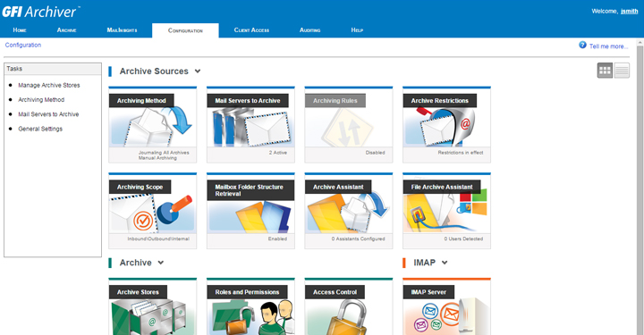This screenshot has width=644, height=335.
Task: Open the Access Control padlock tile
Action: (x=349, y=306)
